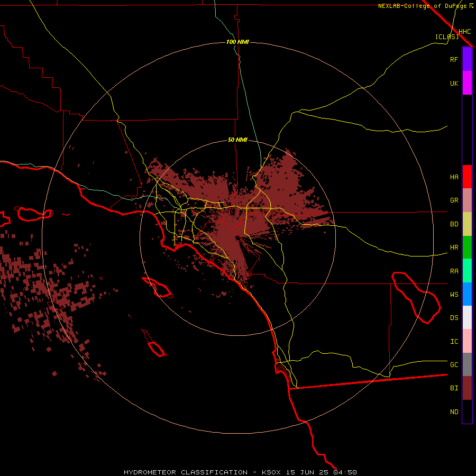This screenshot has height=476, width=476.
Task: Click the light pink IC legend swatch
Action: pyautogui.click(x=467, y=341)
